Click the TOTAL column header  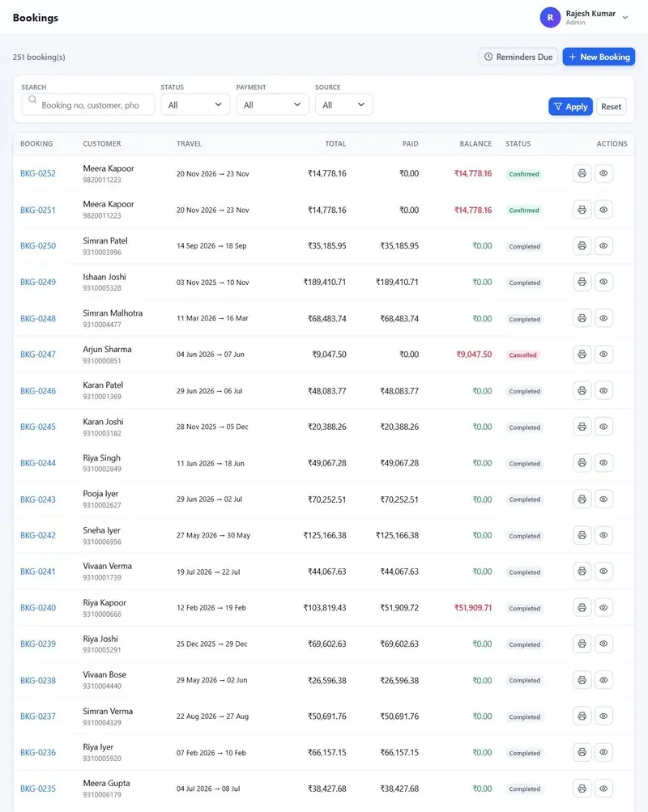[335, 143]
